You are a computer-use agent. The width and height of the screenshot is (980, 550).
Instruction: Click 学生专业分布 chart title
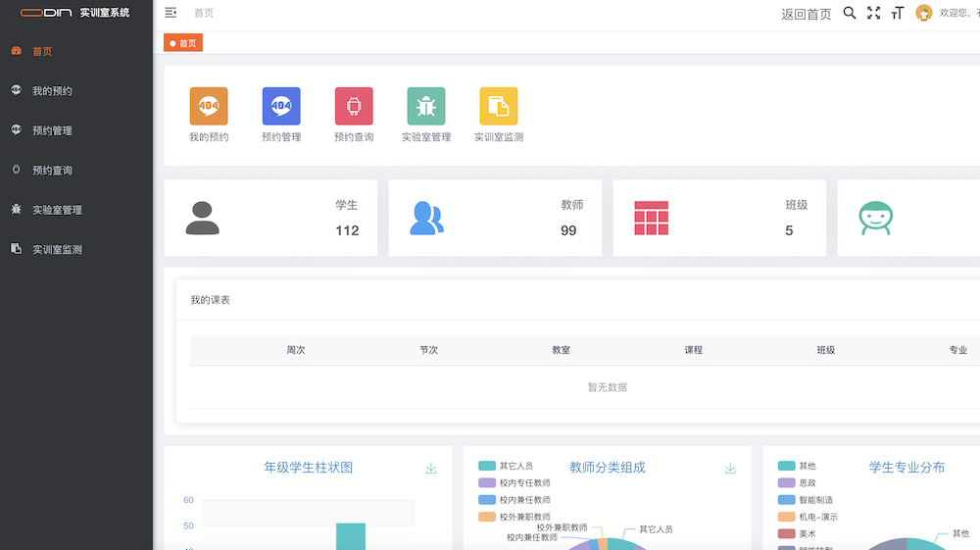[x=906, y=468]
